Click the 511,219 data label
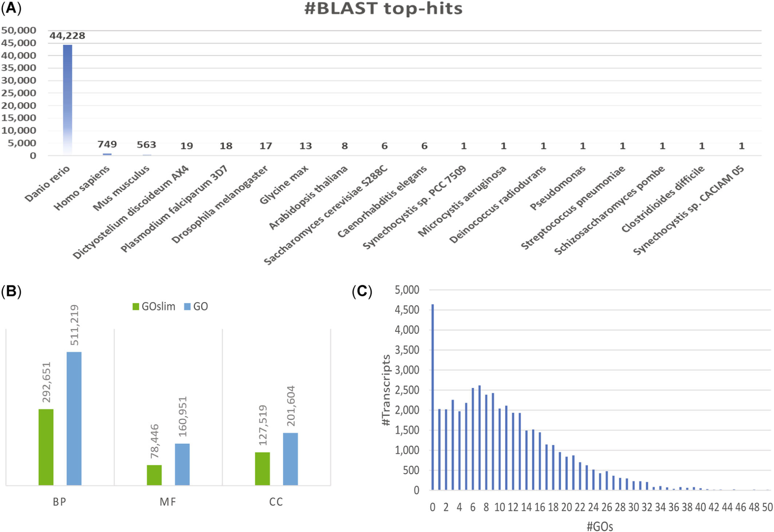Screen dimensions: 774x532 74,325
